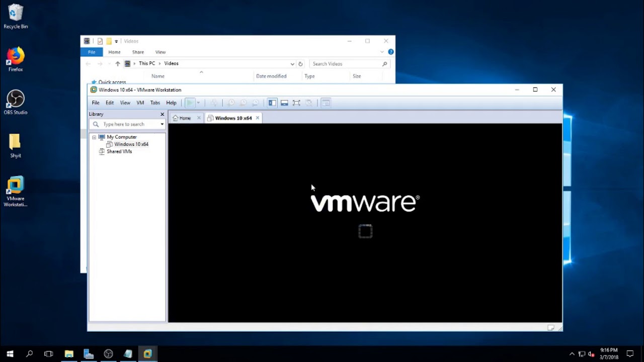Screen dimensions: 644x362
Task: Click the green Power On play button
Action: coord(190,103)
